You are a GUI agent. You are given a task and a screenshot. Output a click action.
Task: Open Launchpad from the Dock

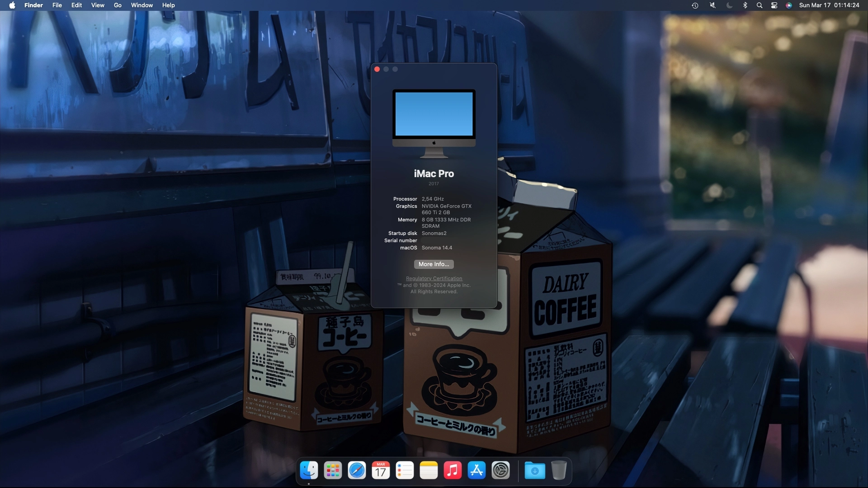pos(333,470)
